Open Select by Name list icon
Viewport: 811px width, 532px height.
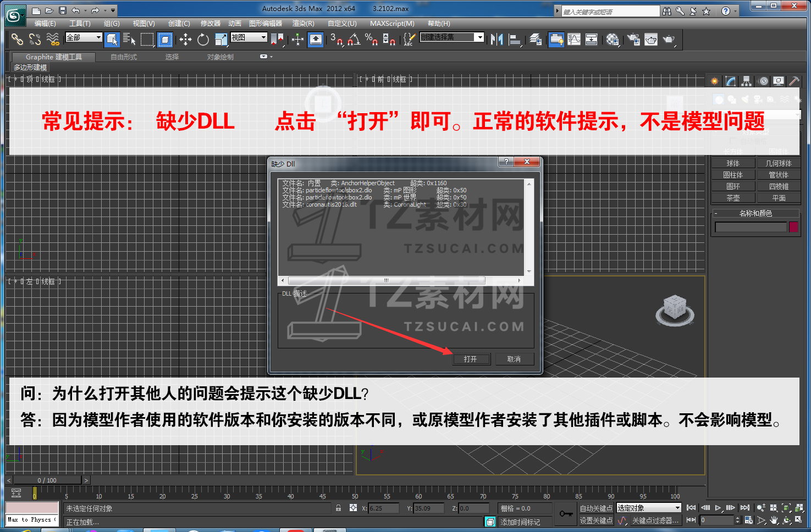point(129,39)
